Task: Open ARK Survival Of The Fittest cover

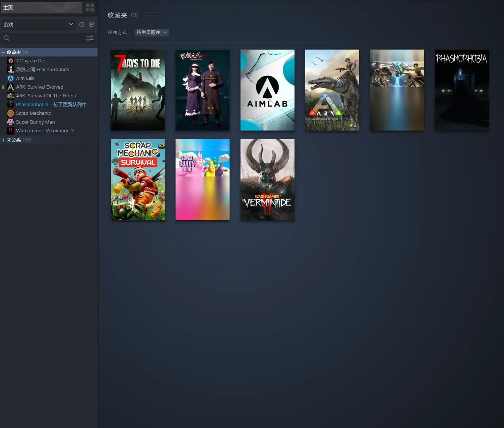Action: (x=397, y=90)
